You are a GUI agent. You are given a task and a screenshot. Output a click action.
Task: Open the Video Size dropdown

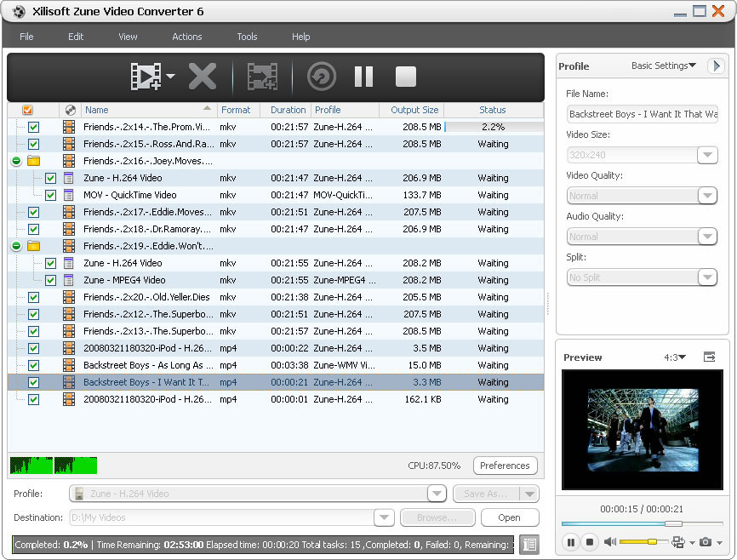coord(707,154)
